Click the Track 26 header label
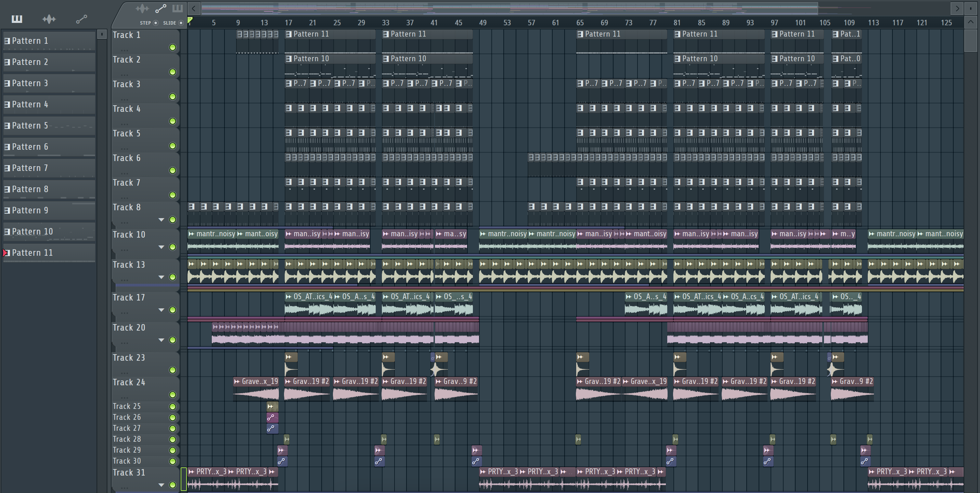The height and width of the screenshot is (493, 980). click(127, 417)
